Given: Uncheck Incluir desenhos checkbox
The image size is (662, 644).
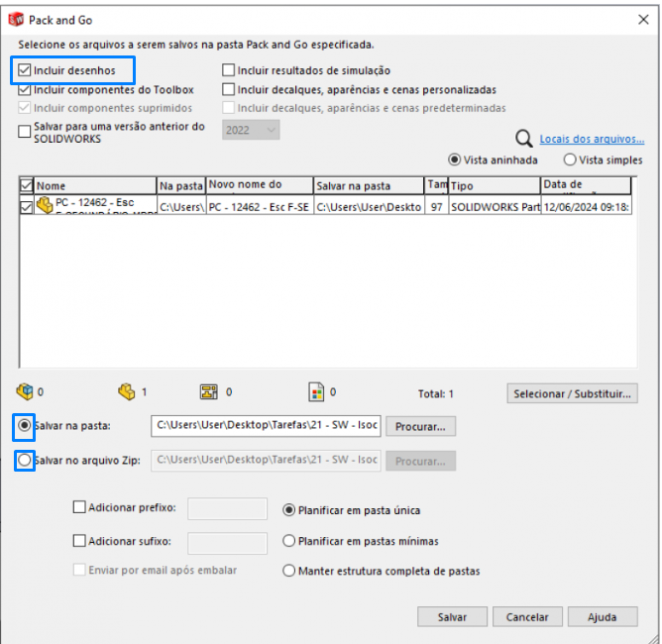Looking at the screenshot, I should click(25, 71).
